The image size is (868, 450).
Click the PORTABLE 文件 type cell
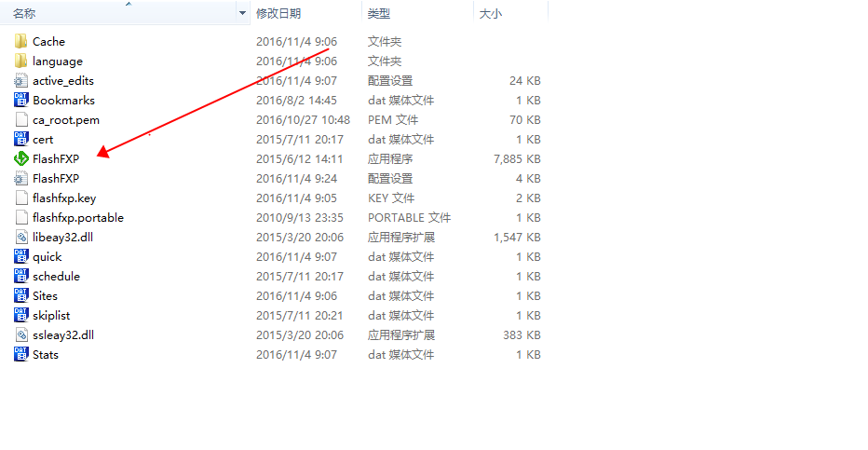click(x=409, y=217)
